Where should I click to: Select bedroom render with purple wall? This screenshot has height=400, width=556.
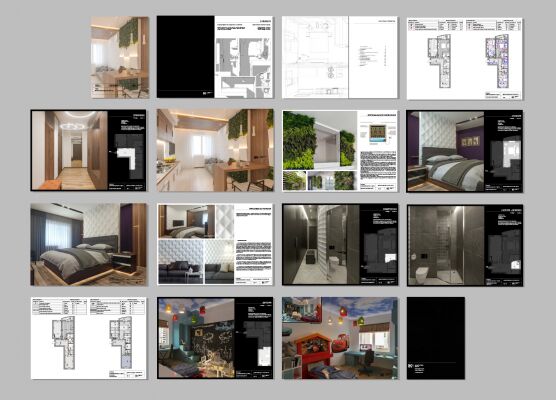point(465,151)
